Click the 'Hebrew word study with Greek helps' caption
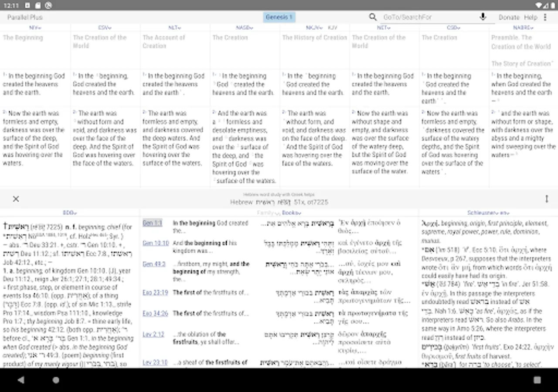The width and height of the screenshot is (558, 392). [279, 194]
